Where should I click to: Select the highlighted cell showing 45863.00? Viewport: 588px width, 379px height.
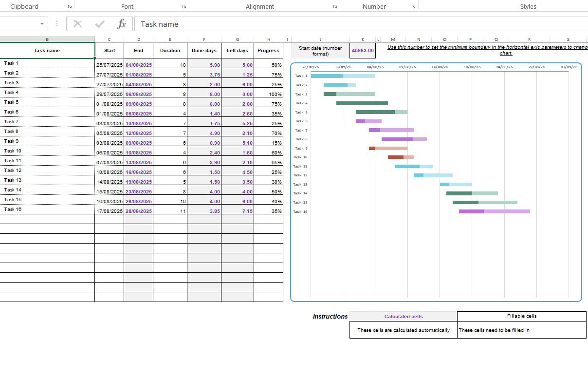tap(363, 50)
